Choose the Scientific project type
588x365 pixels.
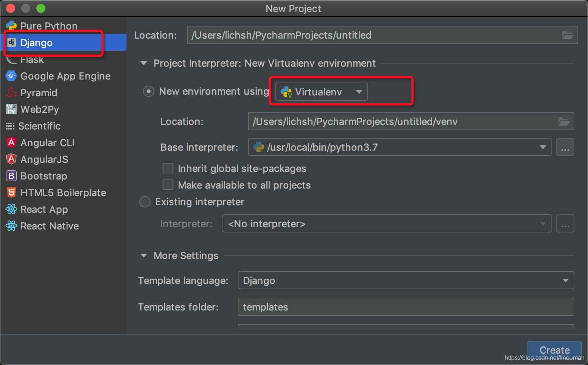(63, 126)
